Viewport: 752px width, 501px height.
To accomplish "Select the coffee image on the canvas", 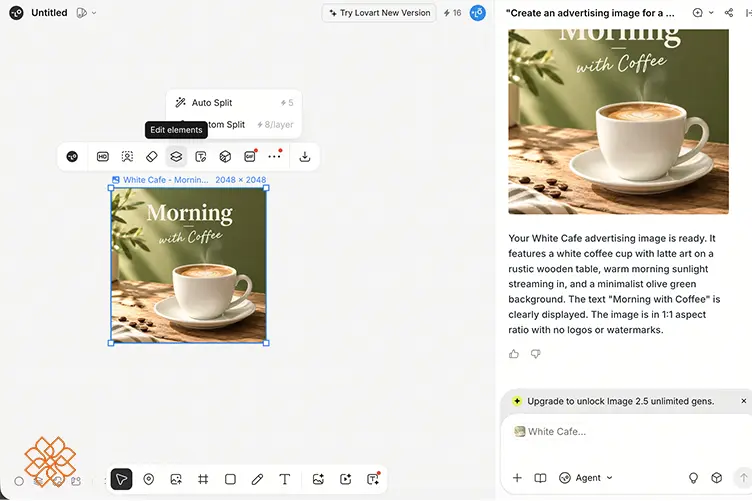I will point(188,265).
